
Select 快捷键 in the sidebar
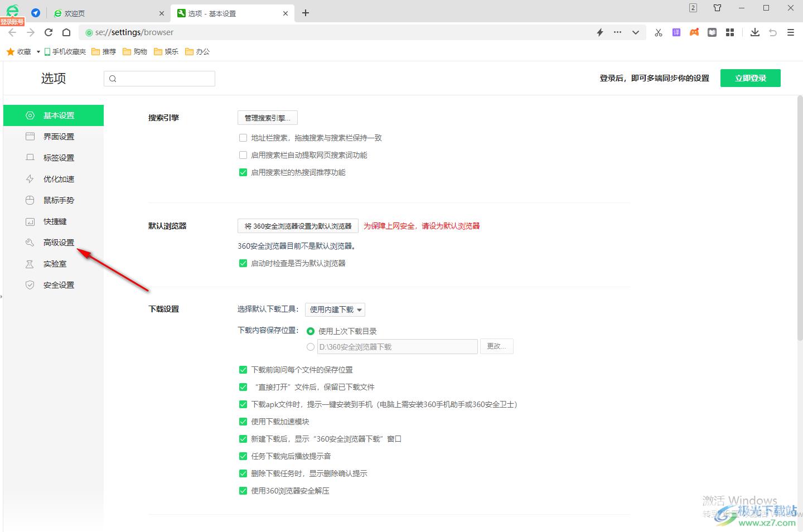(x=54, y=221)
